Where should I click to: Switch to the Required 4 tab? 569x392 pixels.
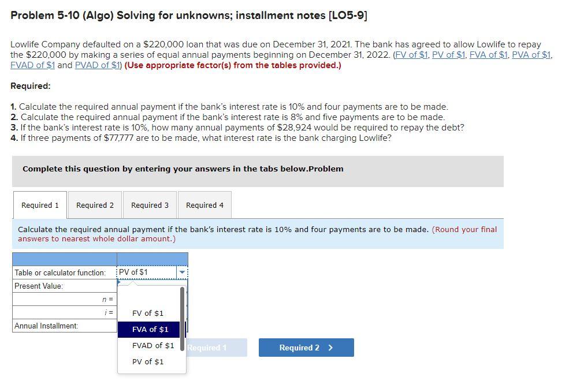[x=204, y=205]
